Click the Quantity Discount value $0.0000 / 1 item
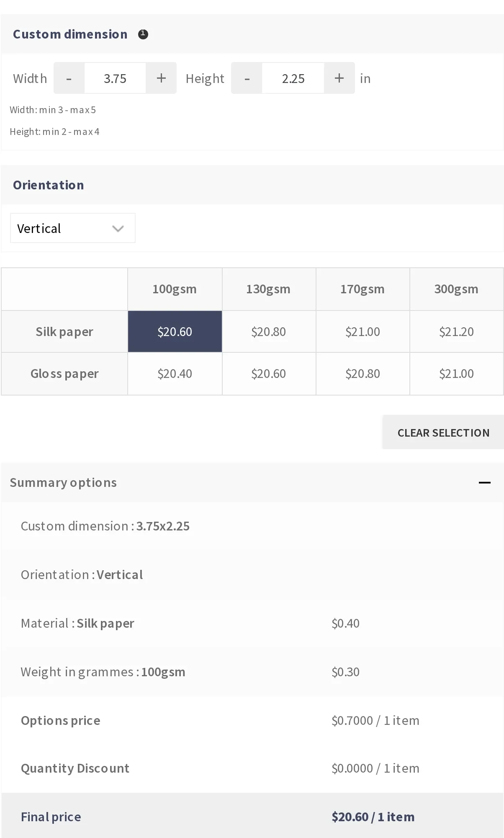Viewport: 504px width, 838px height. (x=375, y=768)
